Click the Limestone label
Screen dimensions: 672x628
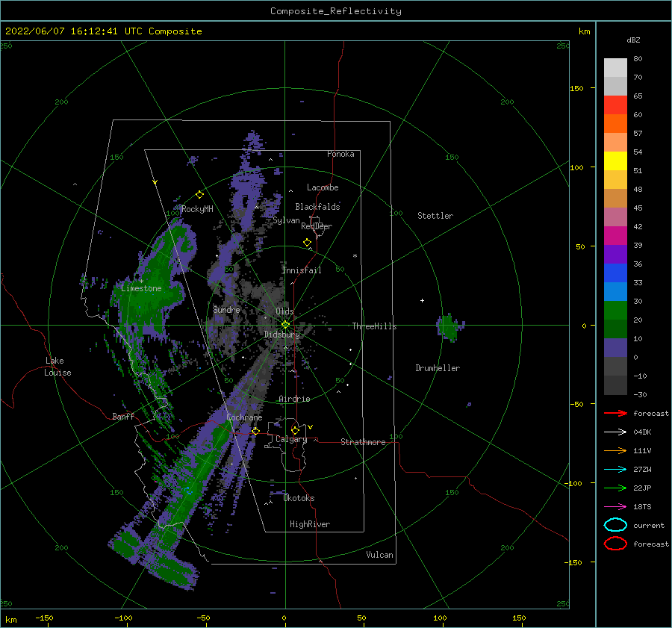(141, 288)
